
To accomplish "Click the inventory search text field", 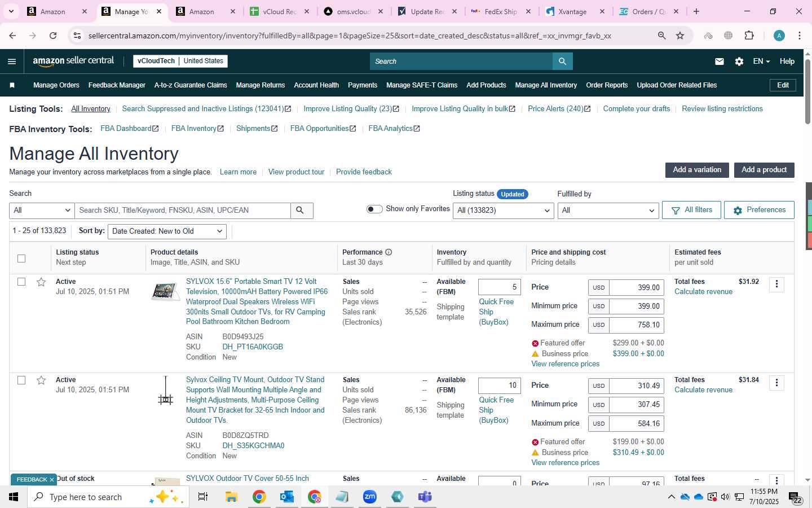I will [183, 210].
